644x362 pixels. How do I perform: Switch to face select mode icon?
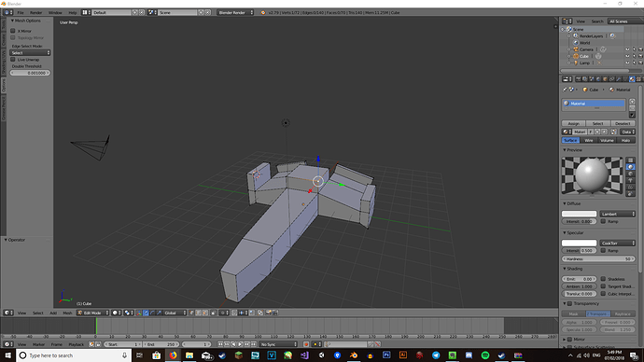(205, 313)
